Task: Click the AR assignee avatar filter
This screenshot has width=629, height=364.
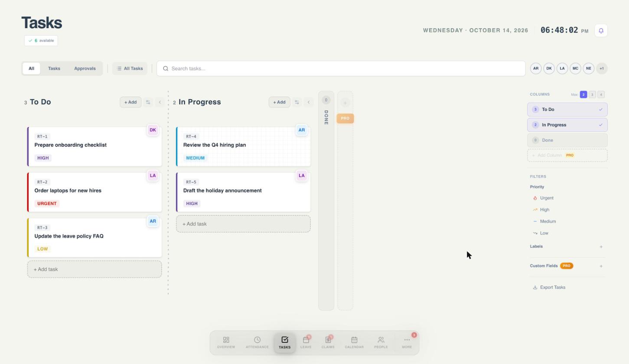Action: coord(536,68)
